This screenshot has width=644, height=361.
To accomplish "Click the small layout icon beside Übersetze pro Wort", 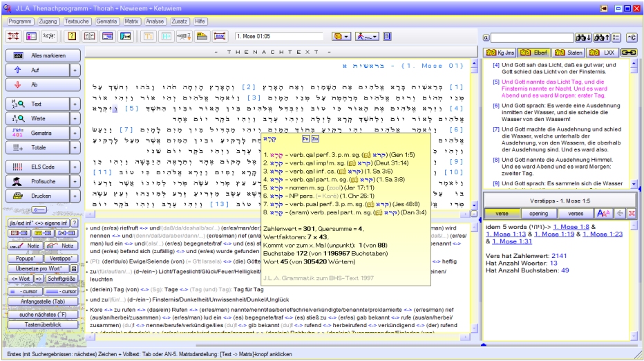I will [74, 268].
